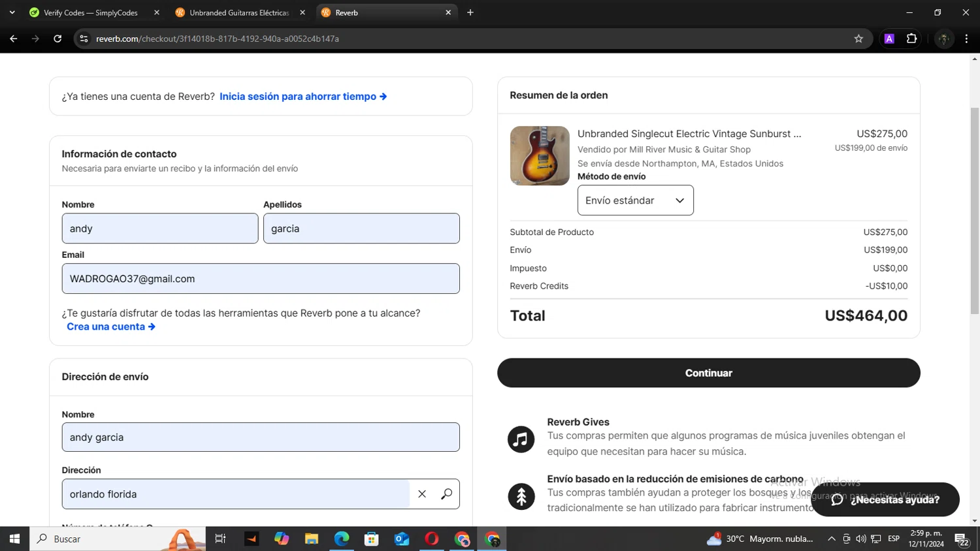This screenshot has width=980, height=551.
Task: Click shipping Nombre field 'andy garcia'
Action: [x=261, y=437]
